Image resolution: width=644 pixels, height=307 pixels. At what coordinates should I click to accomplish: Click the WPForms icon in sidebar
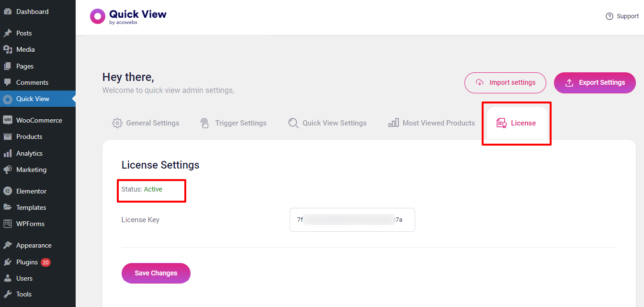(8, 224)
